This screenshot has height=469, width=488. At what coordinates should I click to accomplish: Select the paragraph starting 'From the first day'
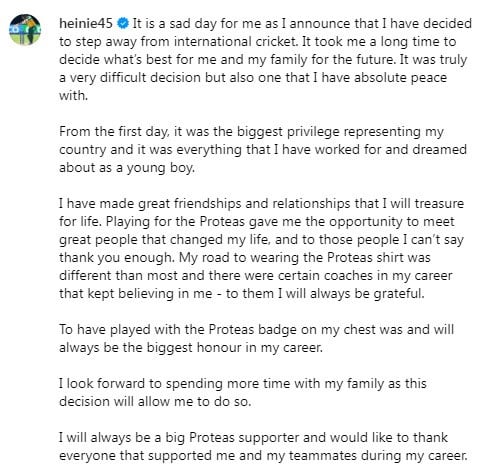263,149
